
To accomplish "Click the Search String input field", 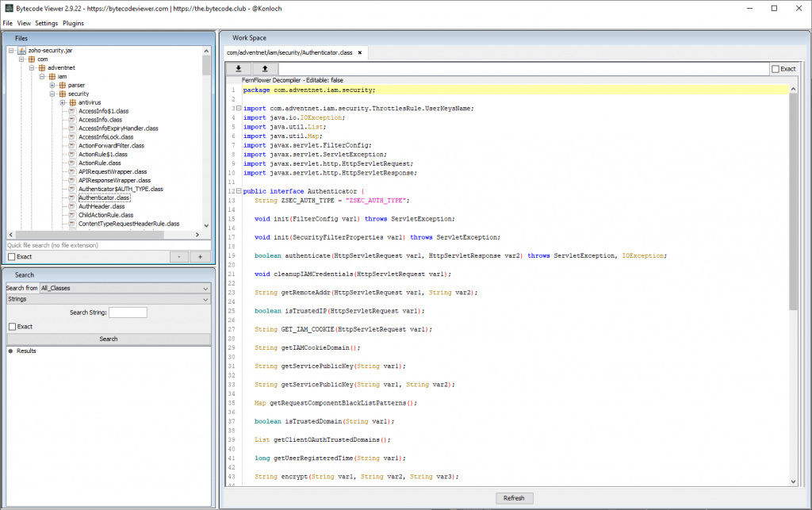I will pyautogui.click(x=128, y=313).
